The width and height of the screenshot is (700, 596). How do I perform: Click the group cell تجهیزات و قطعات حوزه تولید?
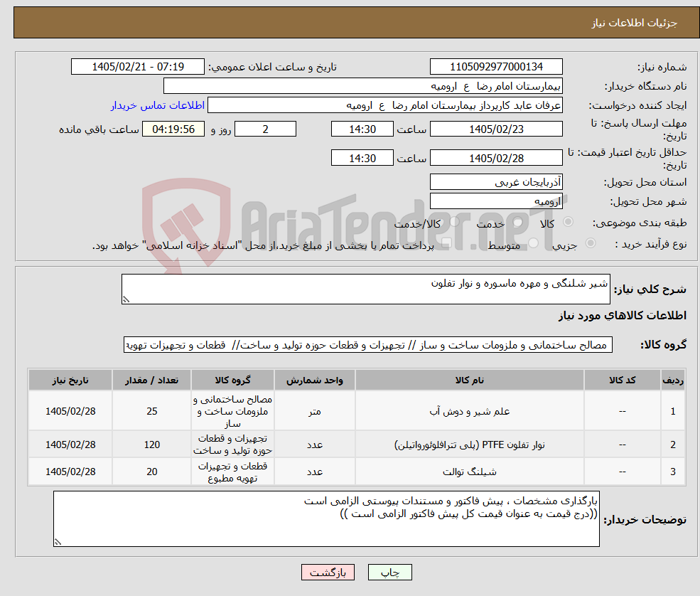232,445
